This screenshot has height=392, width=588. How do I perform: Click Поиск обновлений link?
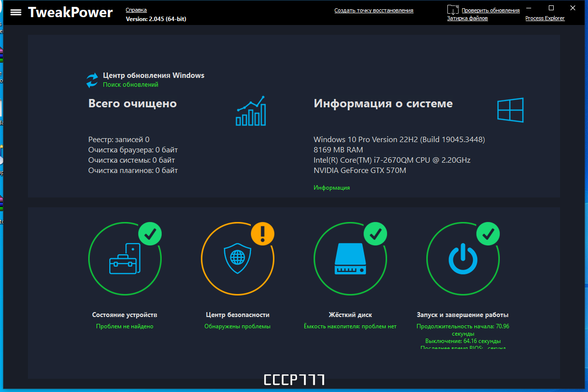point(130,85)
